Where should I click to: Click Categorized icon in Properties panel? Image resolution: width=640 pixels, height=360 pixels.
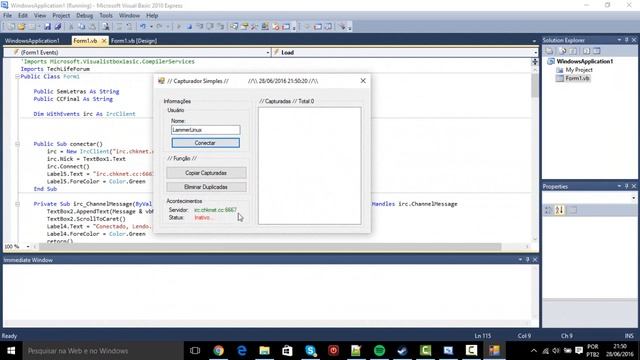pos(548,210)
